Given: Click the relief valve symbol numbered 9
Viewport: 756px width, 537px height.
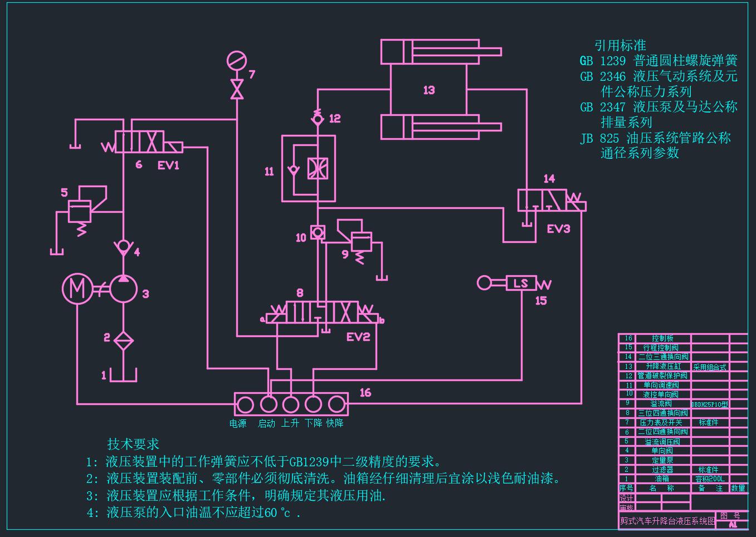Looking at the screenshot, I should [x=361, y=242].
